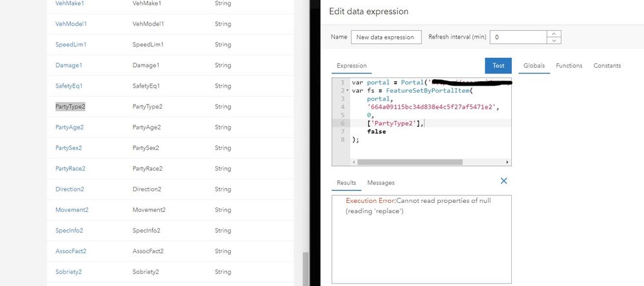Show the Constants tab

(607, 66)
